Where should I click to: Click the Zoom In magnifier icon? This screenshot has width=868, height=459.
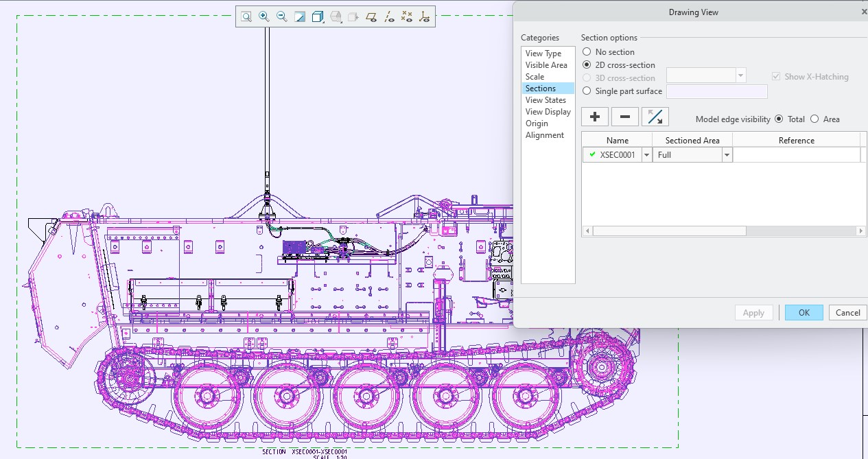coord(263,16)
